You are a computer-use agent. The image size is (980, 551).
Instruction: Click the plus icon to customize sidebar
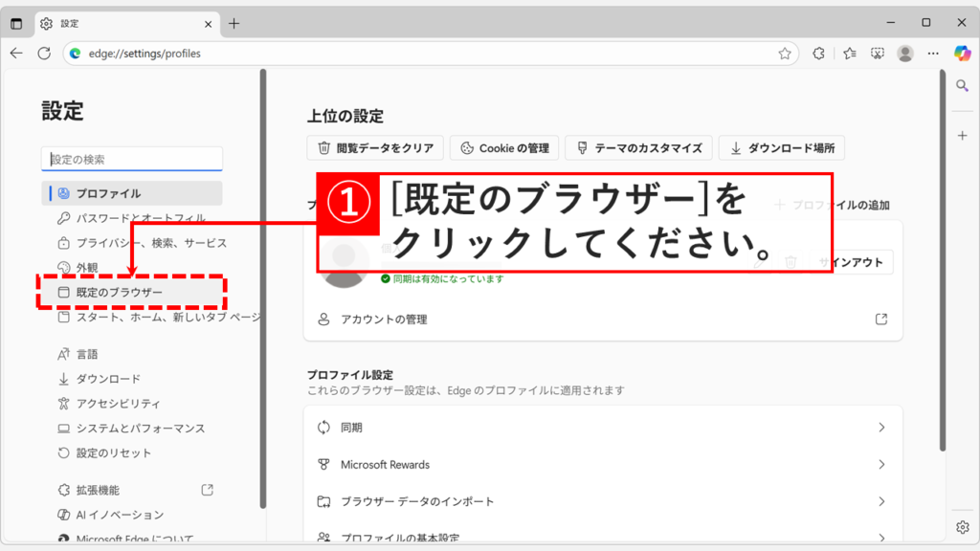[x=962, y=136]
